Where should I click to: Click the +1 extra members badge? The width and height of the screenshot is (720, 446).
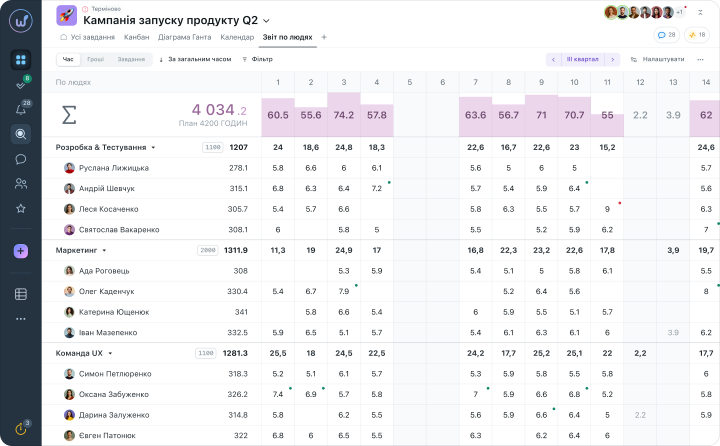(x=680, y=12)
